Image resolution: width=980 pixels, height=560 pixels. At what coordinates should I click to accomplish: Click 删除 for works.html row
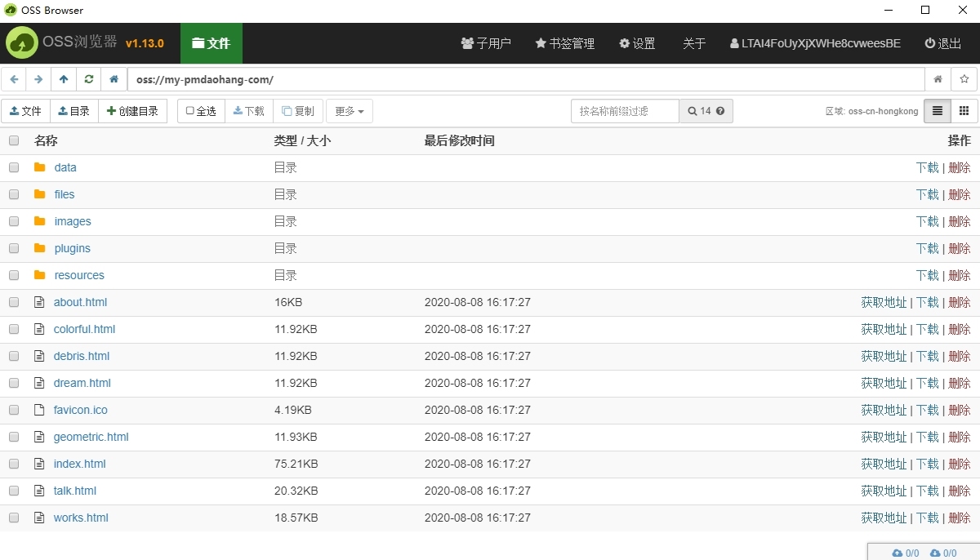coord(959,518)
